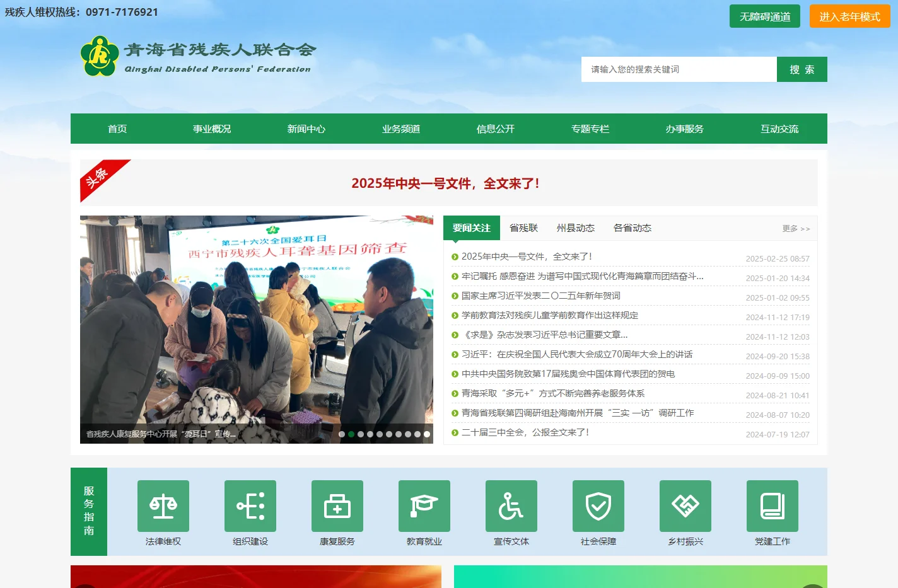Open 青海采取“多元+”方式 article
This screenshot has height=588, width=898.
tap(553, 393)
